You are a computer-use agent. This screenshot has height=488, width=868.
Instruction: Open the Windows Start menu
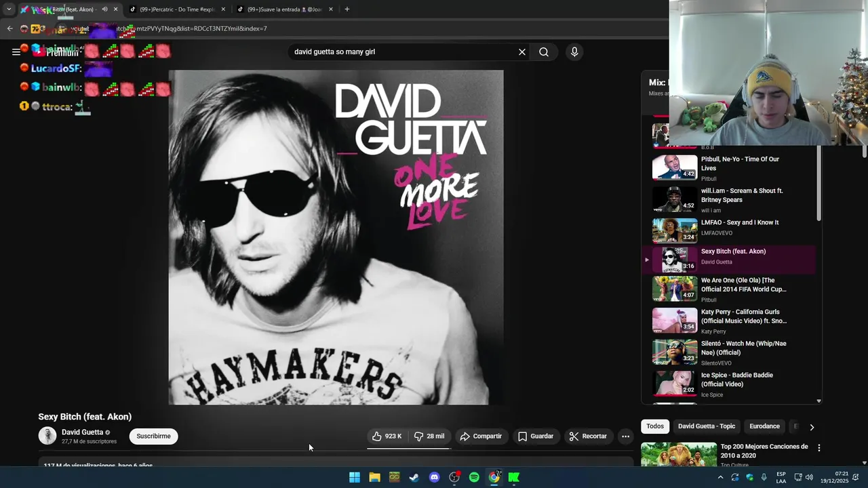[x=355, y=477]
